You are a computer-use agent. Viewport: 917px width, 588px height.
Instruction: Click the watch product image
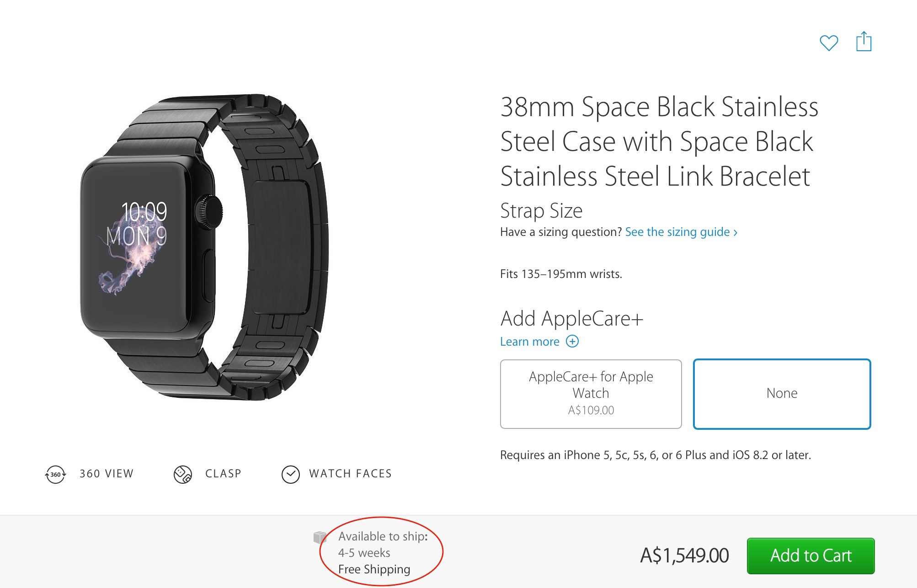coord(201,247)
